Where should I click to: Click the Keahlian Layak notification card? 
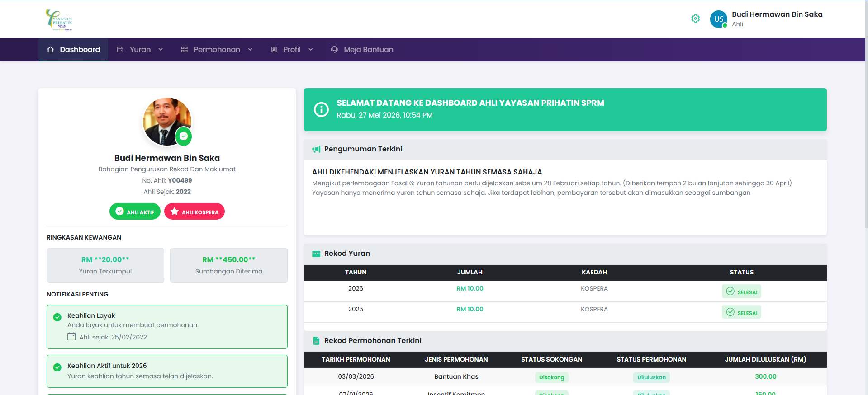[x=167, y=327]
